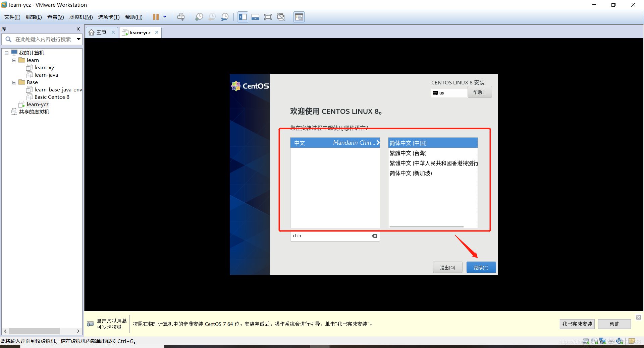Click the 帮助 button in install bar
This screenshot has height=348, width=644.
coord(614,324)
